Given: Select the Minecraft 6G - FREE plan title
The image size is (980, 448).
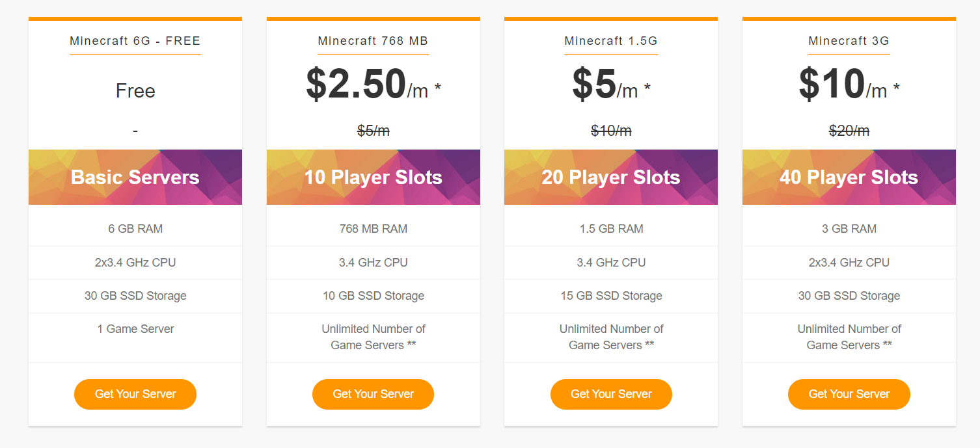Looking at the screenshot, I should tap(135, 41).
